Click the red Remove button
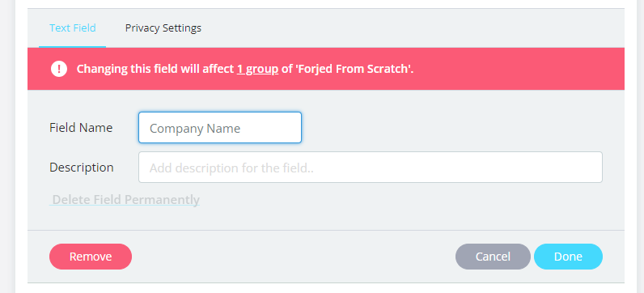 click(91, 257)
